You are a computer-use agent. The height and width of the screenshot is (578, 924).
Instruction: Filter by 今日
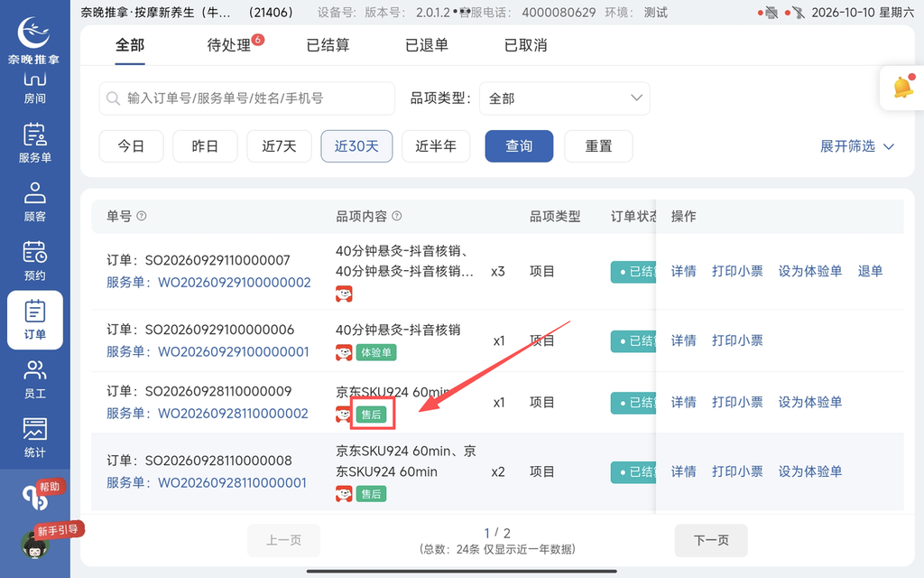pyautogui.click(x=132, y=146)
